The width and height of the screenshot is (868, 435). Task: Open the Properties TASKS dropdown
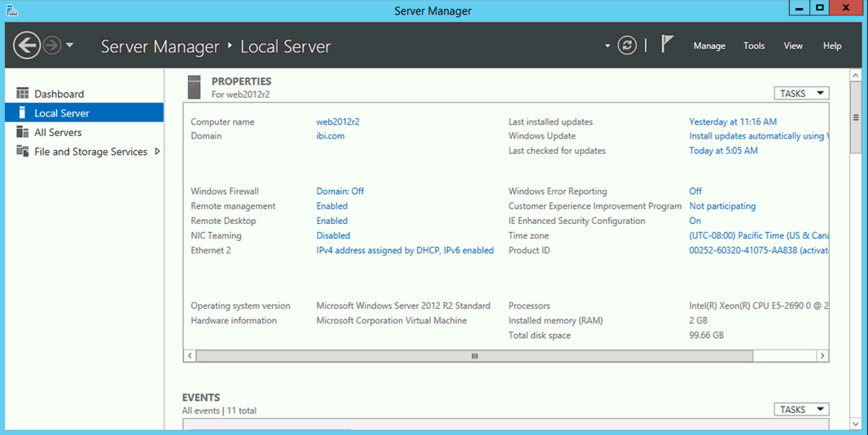click(x=801, y=94)
